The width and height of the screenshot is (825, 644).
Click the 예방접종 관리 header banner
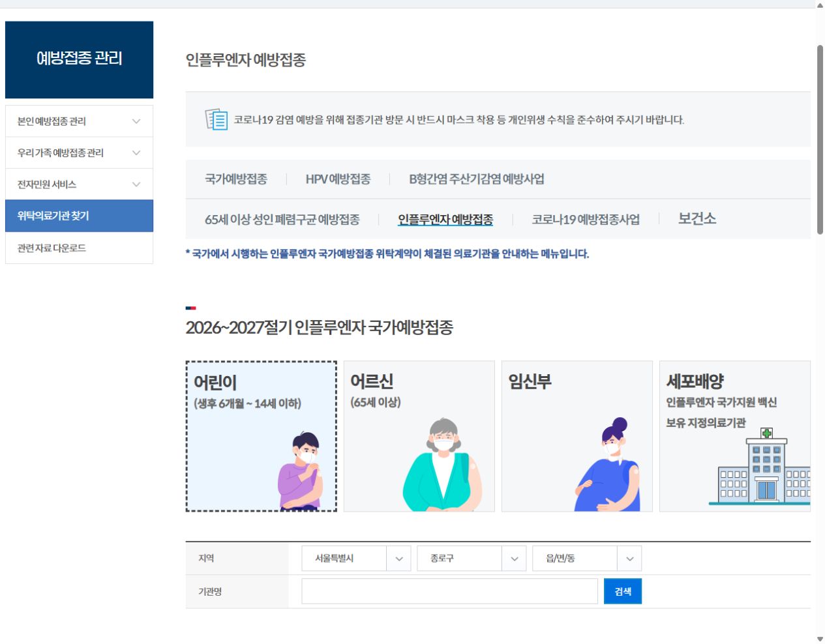[79, 59]
